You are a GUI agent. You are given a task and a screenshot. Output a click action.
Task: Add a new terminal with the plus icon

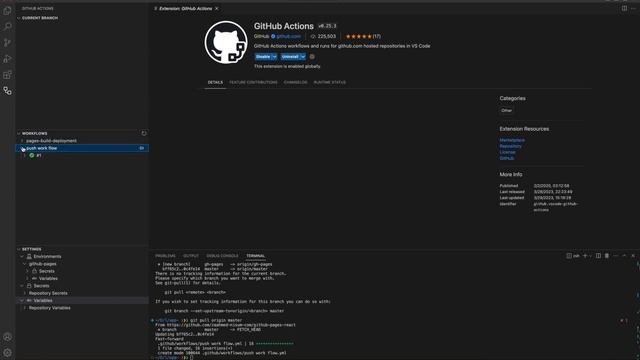click(x=585, y=256)
